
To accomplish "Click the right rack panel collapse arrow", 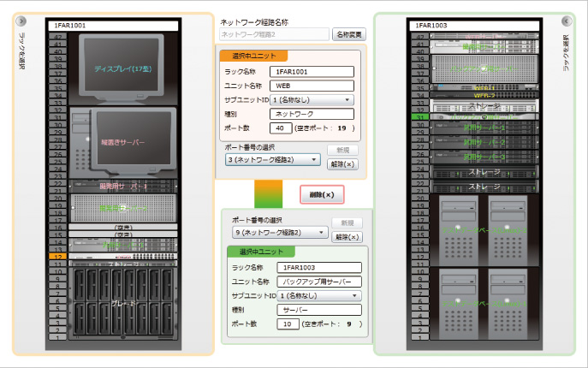I will 566,21.
